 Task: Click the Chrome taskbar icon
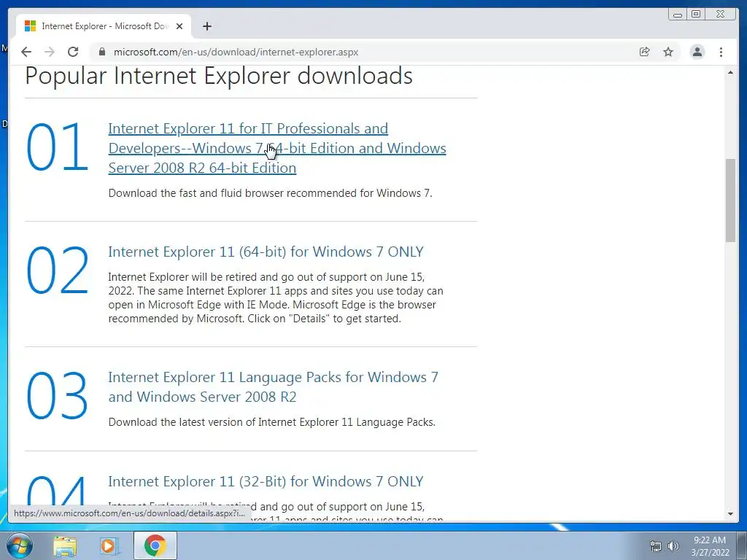coord(155,546)
